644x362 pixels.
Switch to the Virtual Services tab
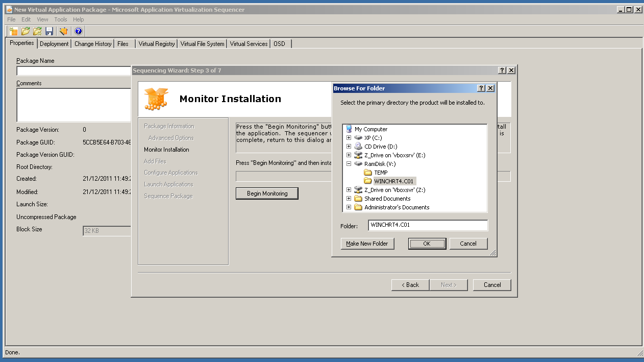click(249, 44)
